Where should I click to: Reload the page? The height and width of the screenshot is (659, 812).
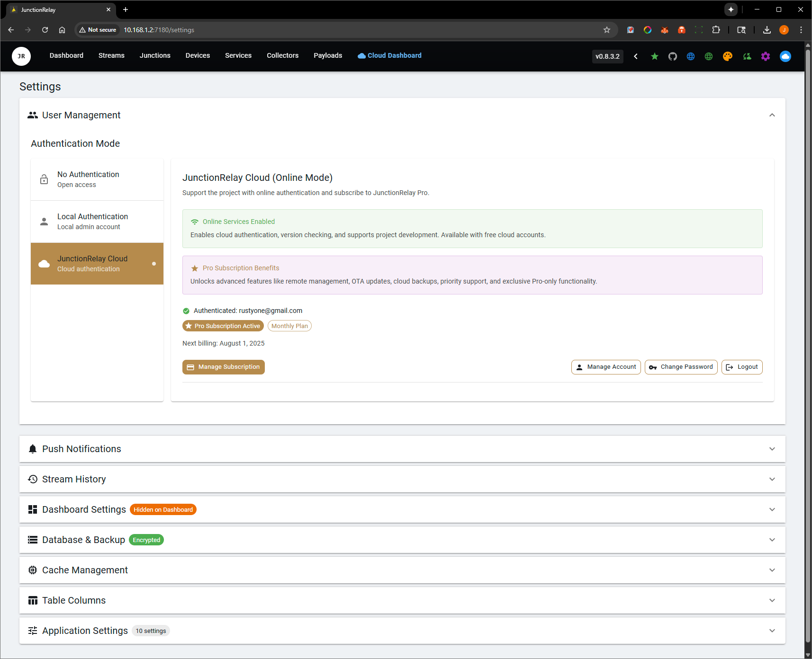45,30
